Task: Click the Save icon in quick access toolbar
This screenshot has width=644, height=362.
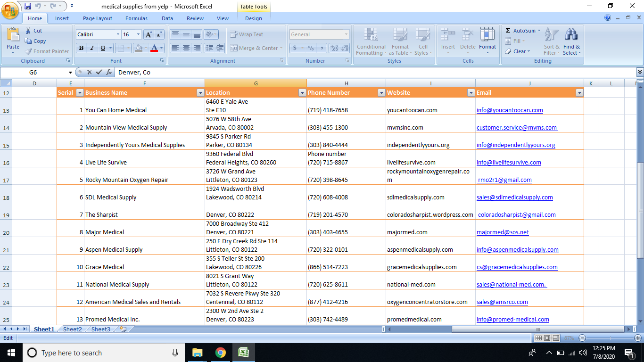Action: tap(28, 6)
